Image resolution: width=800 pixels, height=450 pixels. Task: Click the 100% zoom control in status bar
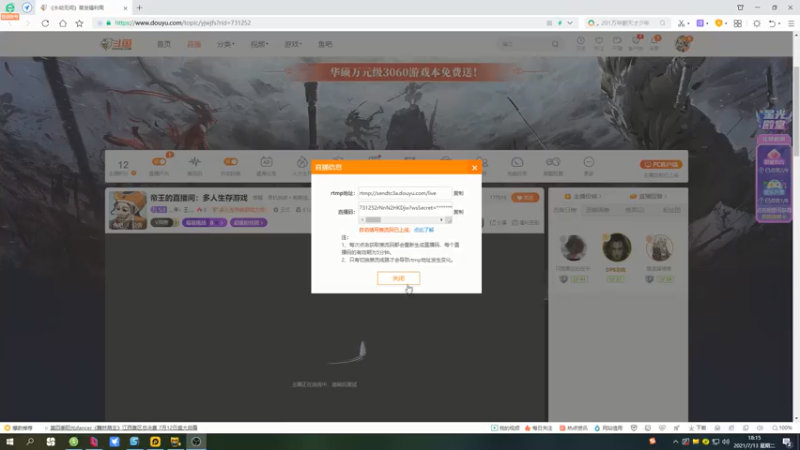click(782, 428)
